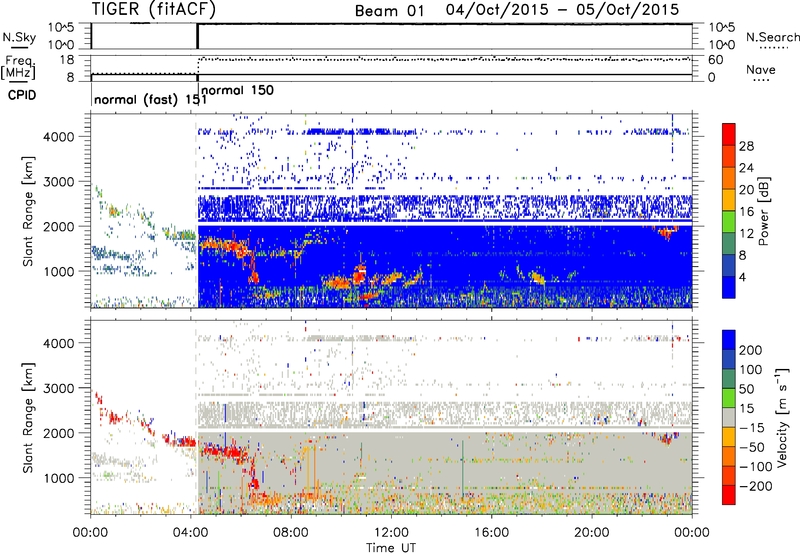Click the 'CPID' row label

pos(22,95)
